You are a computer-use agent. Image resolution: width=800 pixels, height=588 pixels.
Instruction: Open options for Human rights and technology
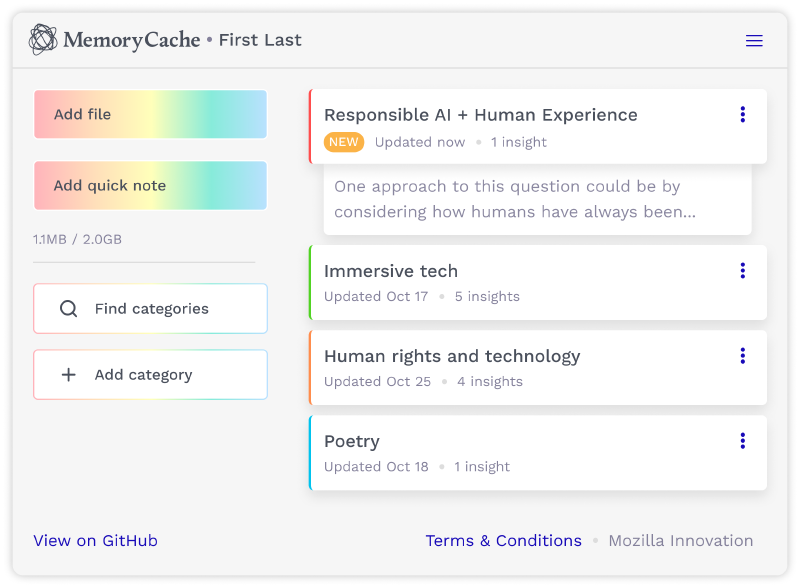coord(743,355)
